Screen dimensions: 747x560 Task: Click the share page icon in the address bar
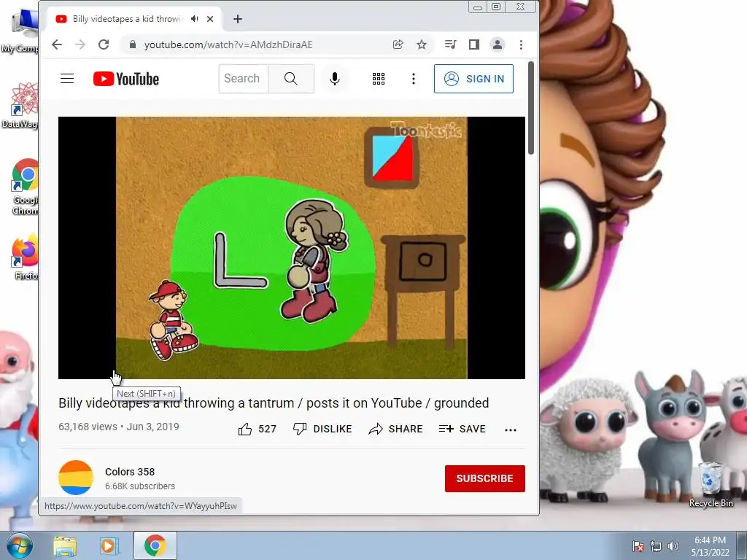(398, 44)
